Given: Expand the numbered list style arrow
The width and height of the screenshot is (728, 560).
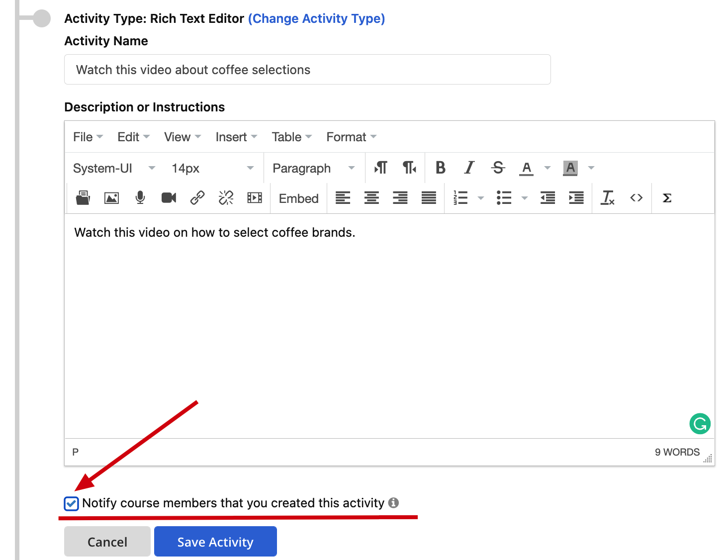Looking at the screenshot, I should tap(481, 198).
